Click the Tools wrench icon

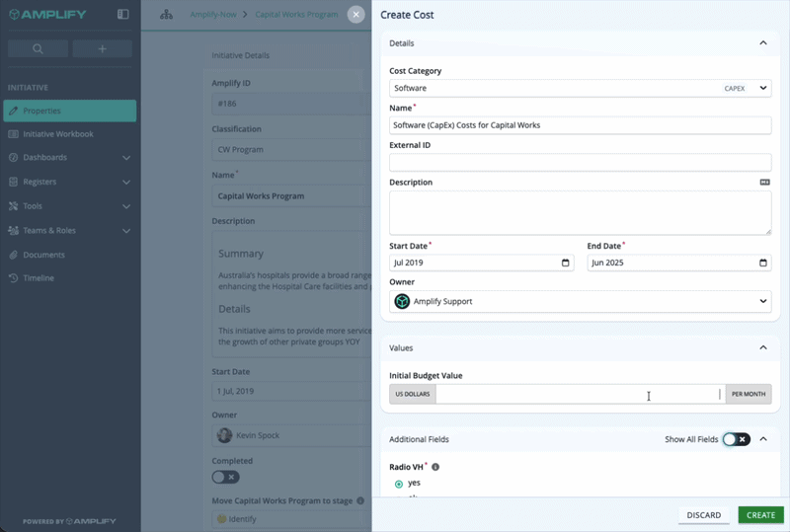[x=14, y=206]
